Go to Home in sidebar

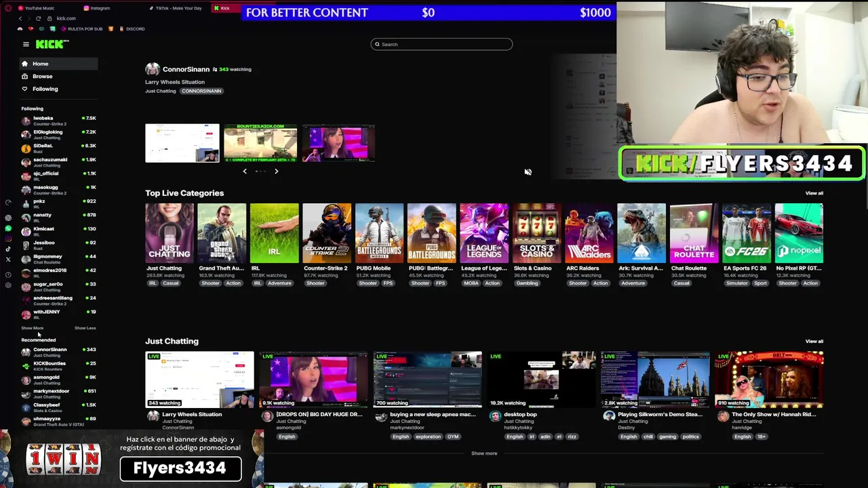click(59, 64)
